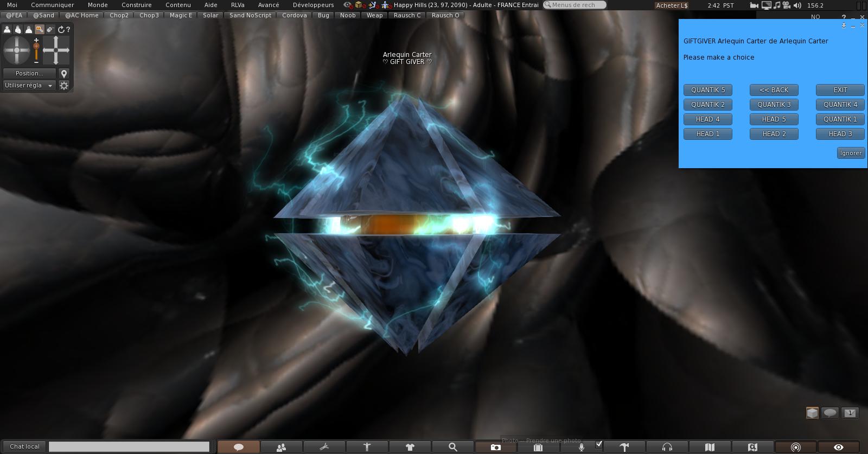Screen dimensions: 868x454
Task: Open the world map icon in bottom toolbar
Action: pos(710,447)
